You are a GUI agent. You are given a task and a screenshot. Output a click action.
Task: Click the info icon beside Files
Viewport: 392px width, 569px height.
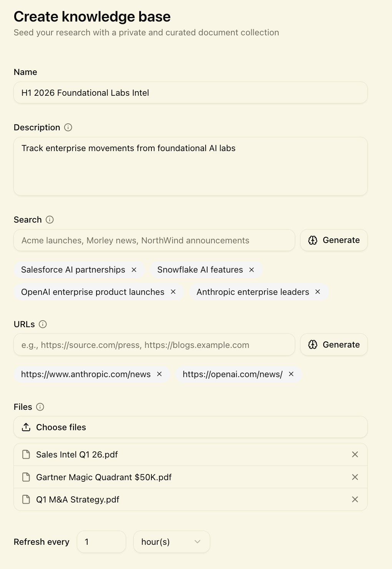coord(40,407)
